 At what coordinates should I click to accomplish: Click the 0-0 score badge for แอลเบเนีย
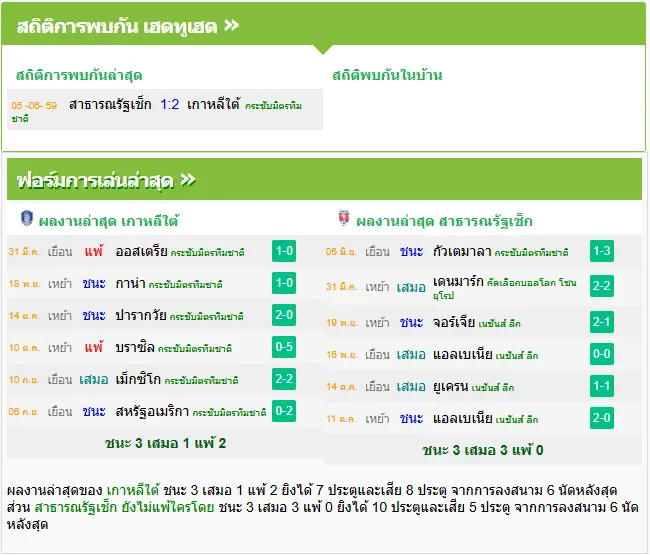[x=601, y=354]
